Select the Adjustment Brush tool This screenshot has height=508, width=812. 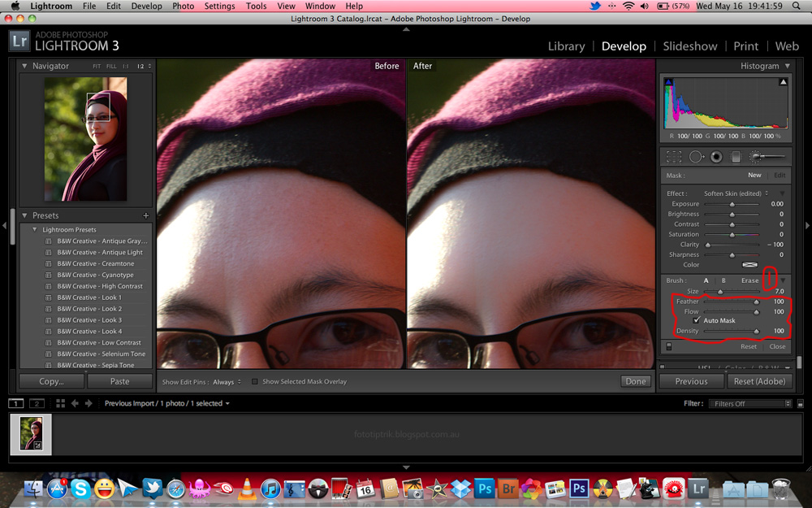[x=767, y=157]
